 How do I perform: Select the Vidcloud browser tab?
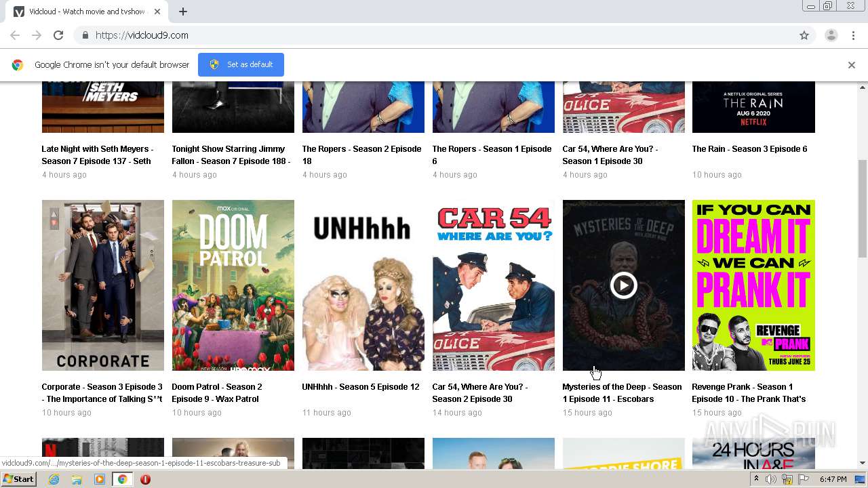[x=87, y=12]
